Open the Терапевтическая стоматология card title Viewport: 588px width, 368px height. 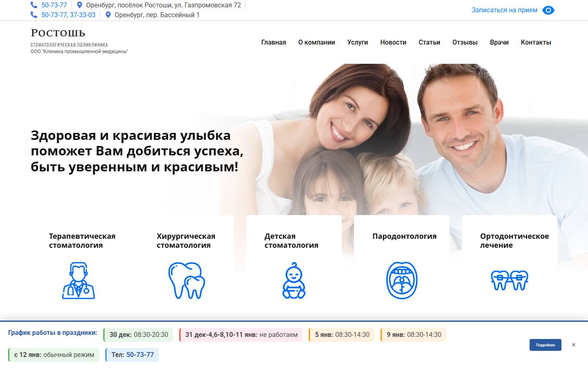pyautogui.click(x=82, y=241)
